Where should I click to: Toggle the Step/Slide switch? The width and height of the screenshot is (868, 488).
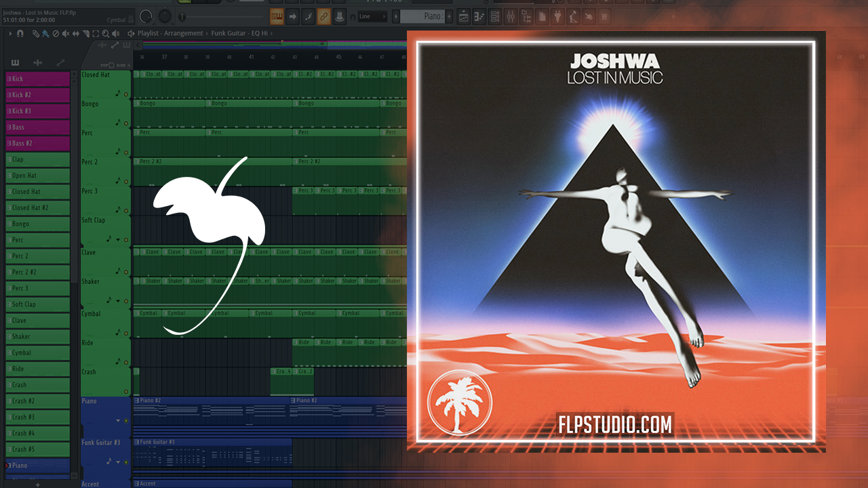[x=111, y=65]
